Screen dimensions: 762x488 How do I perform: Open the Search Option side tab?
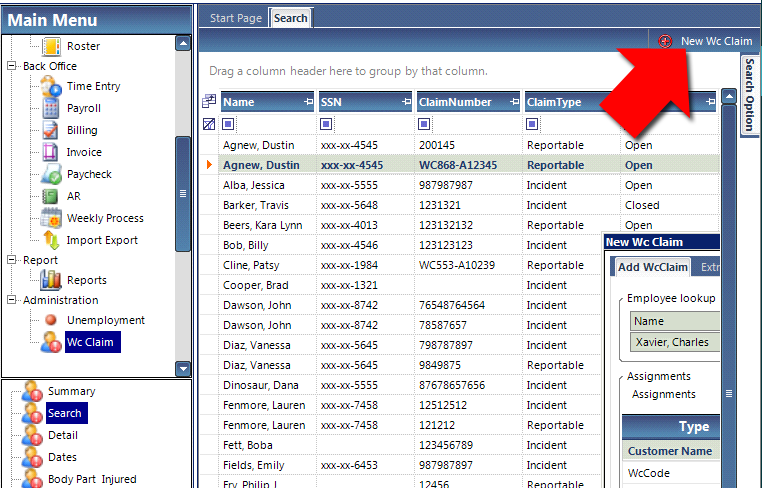point(750,95)
